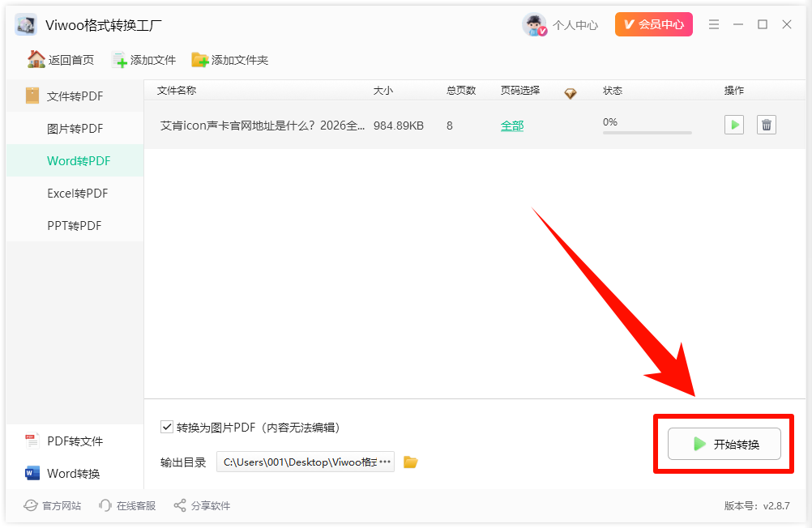Image resolution: width=812 pixels, height=528 pixels.
Task: Click the 操作 column header
Action: click(734, 90)
